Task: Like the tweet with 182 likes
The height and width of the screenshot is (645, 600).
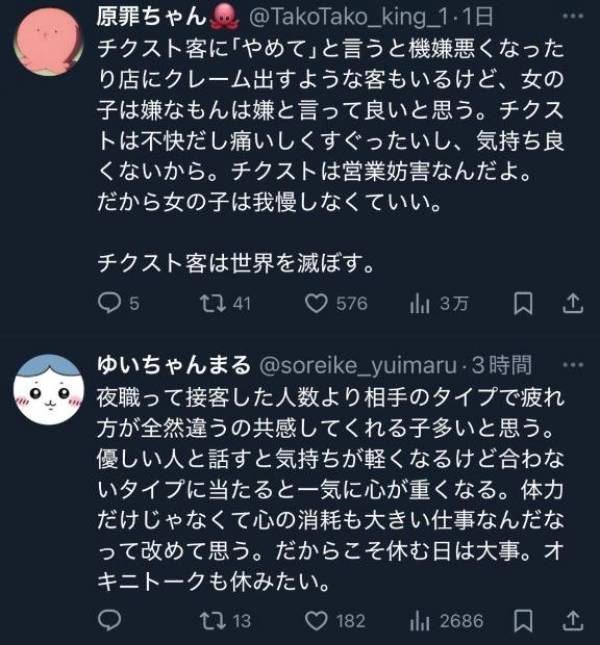Action: (317, 621)
